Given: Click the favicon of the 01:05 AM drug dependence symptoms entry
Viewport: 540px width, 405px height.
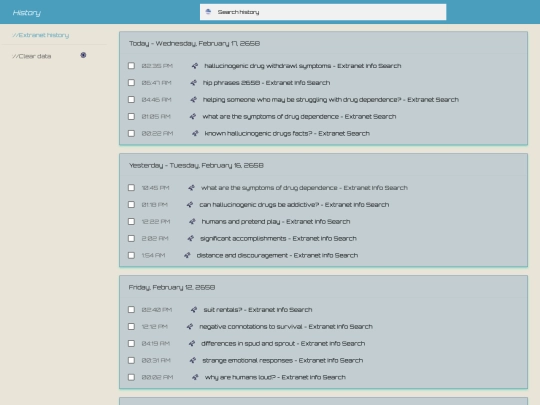Looking at the screenshot, I should pos(193,116).
